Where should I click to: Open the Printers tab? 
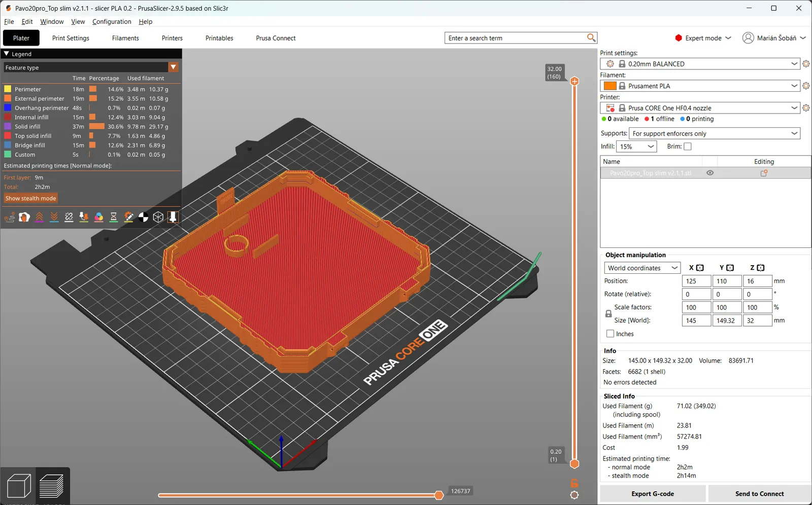172,38
